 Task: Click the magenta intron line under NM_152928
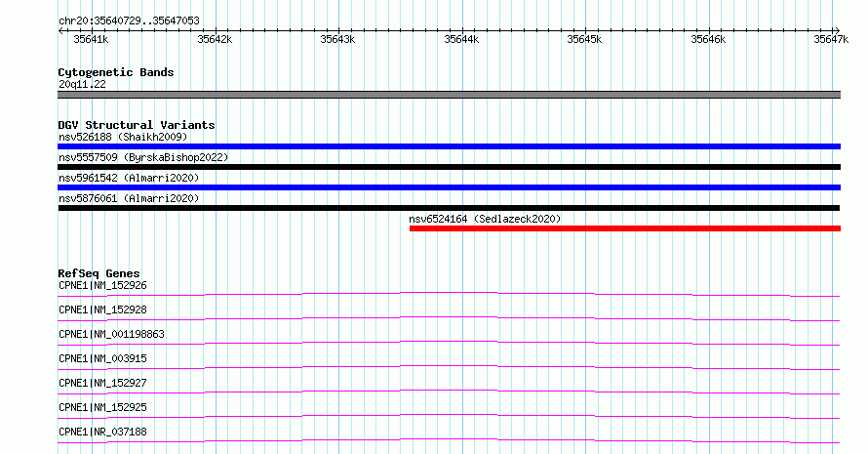point(449,317)
